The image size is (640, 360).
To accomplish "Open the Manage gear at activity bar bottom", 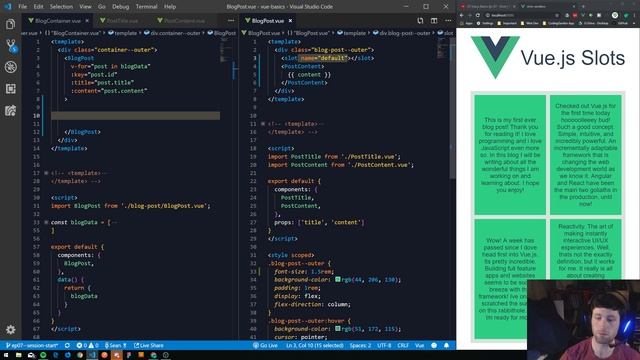I will 11,329.
